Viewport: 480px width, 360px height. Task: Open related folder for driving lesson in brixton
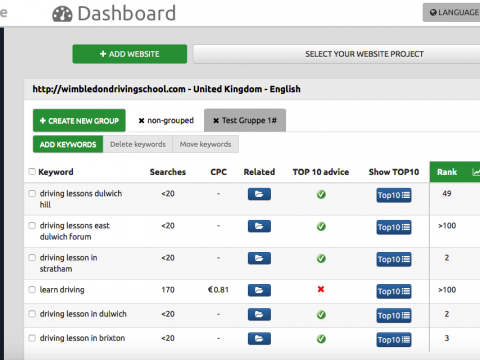pos(259,338)
